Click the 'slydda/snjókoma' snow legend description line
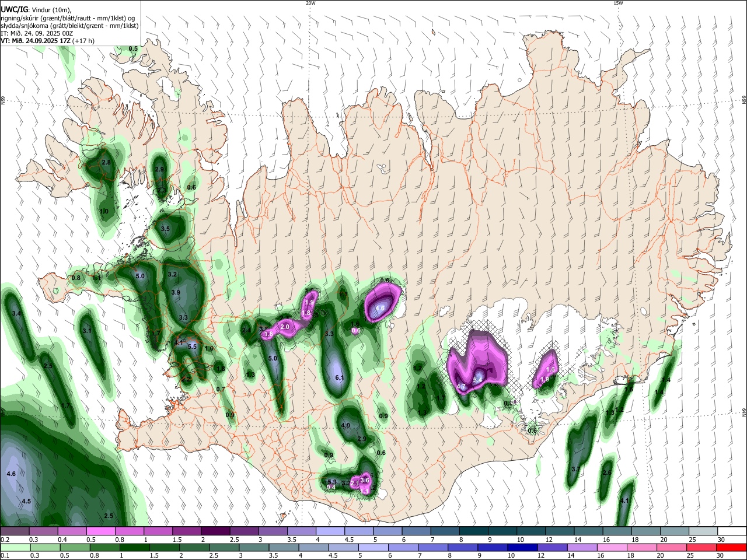Viewport: 747px width, 560px height. click(x=69, y=26)
